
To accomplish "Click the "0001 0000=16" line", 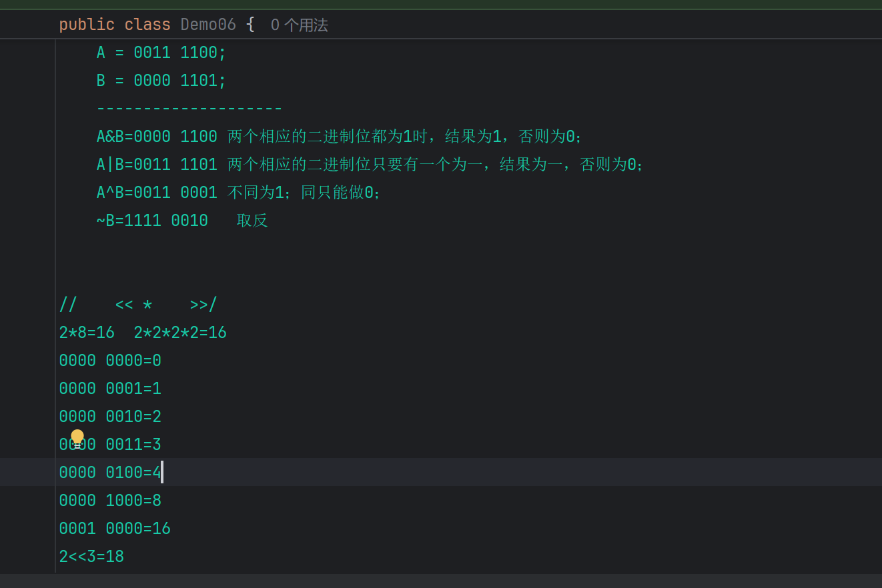I will [114, 528].
